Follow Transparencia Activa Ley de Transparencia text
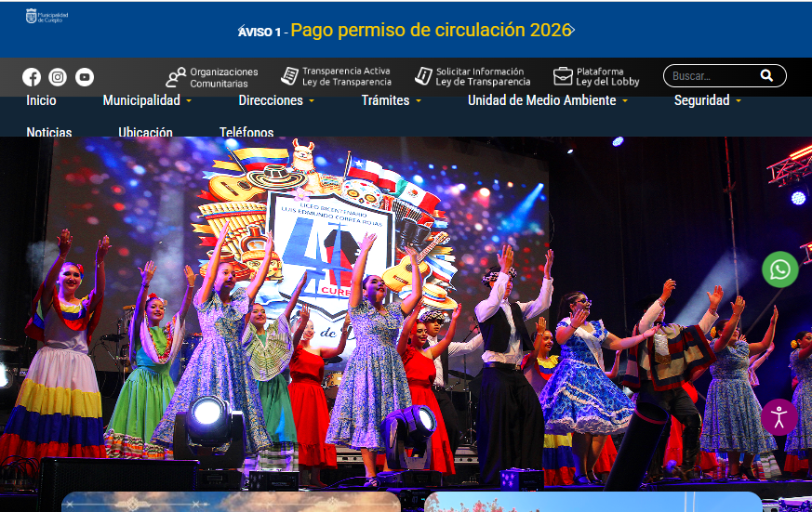This screenshot has width=812, height=512. click(x=346, y=76)
